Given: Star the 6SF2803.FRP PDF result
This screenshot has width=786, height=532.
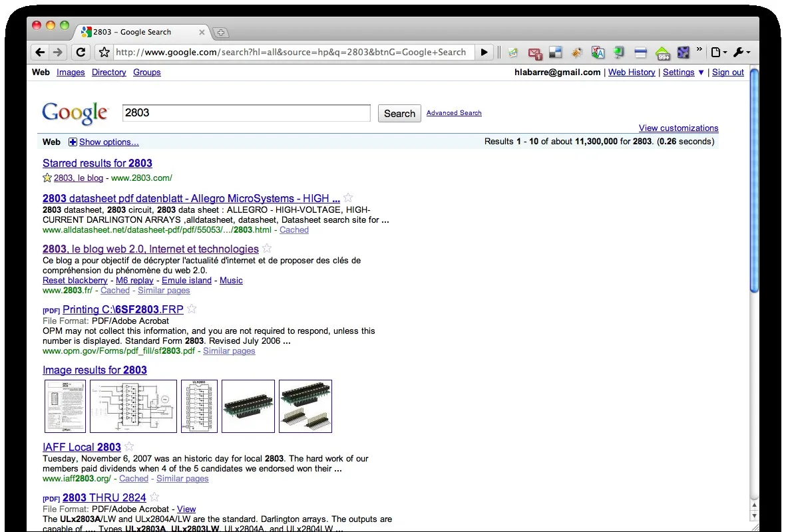Looking at the screenshot, I should pos(192,309).
